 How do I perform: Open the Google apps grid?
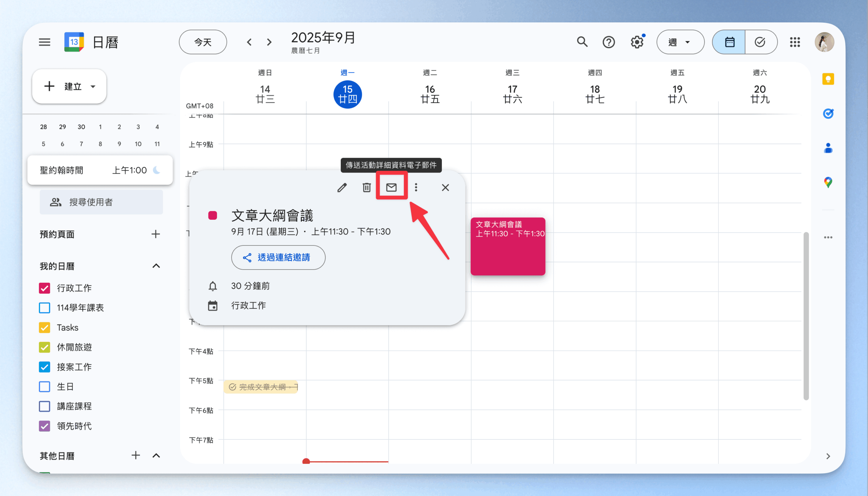pyautogui.click(x=795, y=42)
